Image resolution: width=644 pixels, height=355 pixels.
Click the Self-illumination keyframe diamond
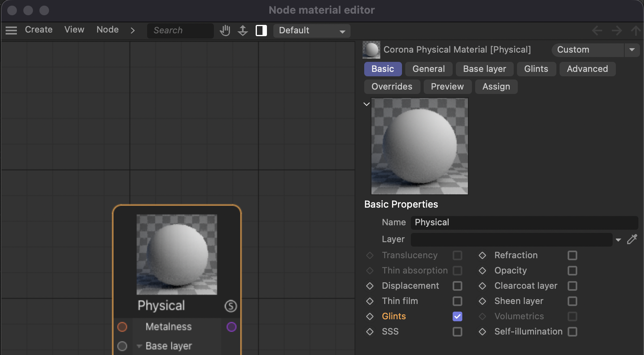482,332
